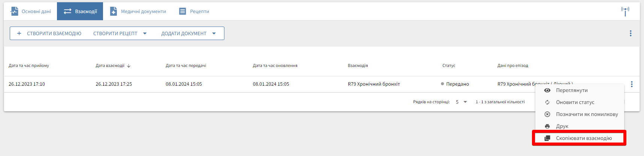Expand the Створити рецепт dropdown
644x156 pixels.
tap(145, 33)
